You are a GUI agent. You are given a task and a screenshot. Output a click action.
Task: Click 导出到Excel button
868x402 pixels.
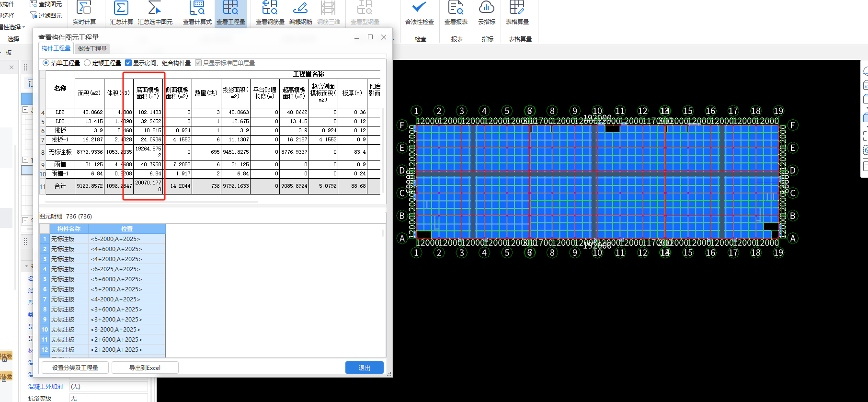[145, 368]
